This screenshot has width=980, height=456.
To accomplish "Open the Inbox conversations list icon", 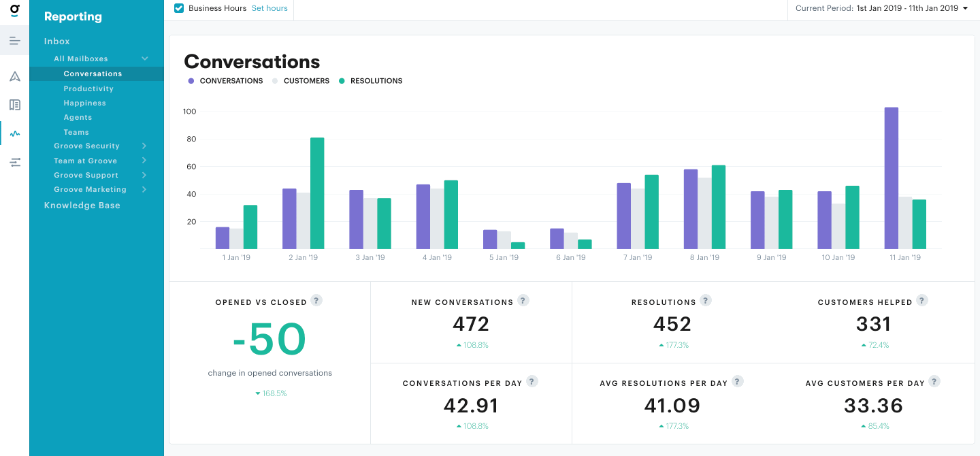I will [x=14, y=41].
